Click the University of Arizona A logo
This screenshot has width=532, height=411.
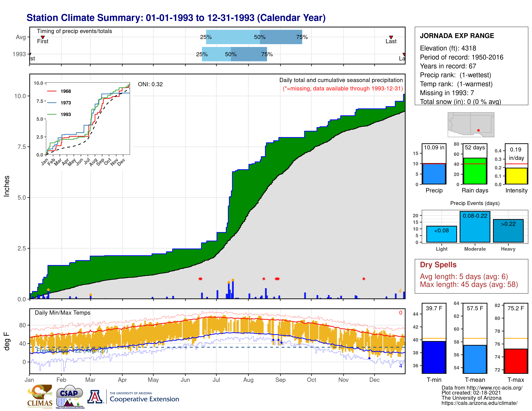tap(95, 397)
